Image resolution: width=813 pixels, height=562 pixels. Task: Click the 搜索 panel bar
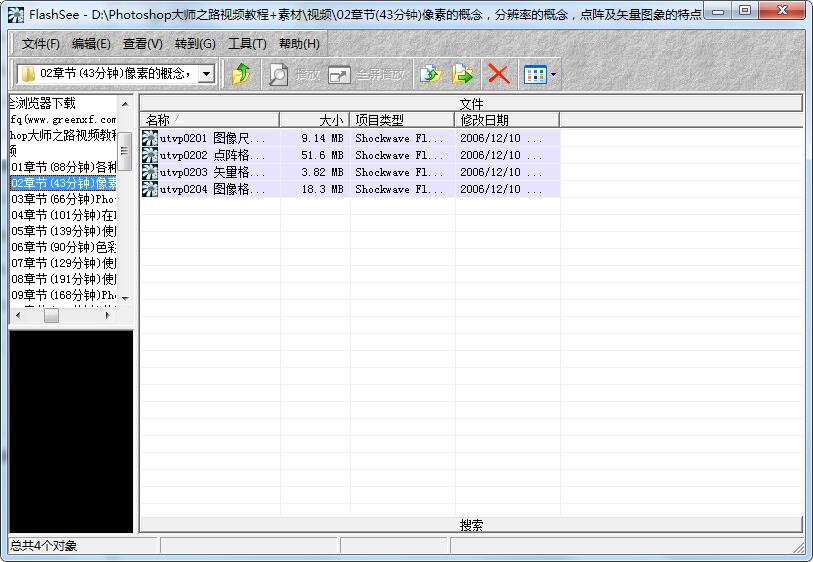click(x=471, y=525)
